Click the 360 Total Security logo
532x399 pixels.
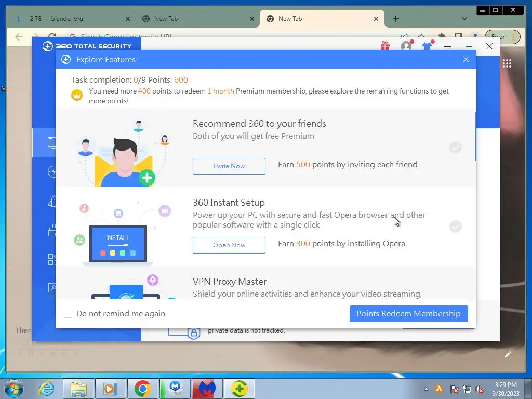pyautogui.click(x=87, y=46)
